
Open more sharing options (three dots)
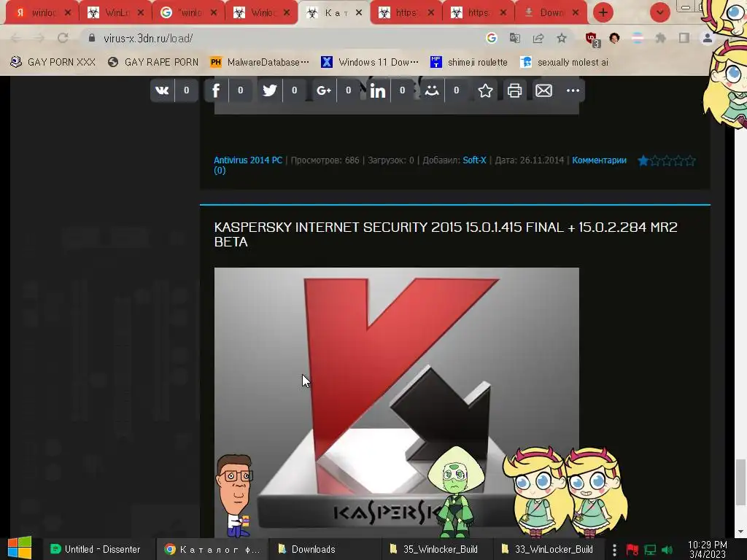point(573,90)
